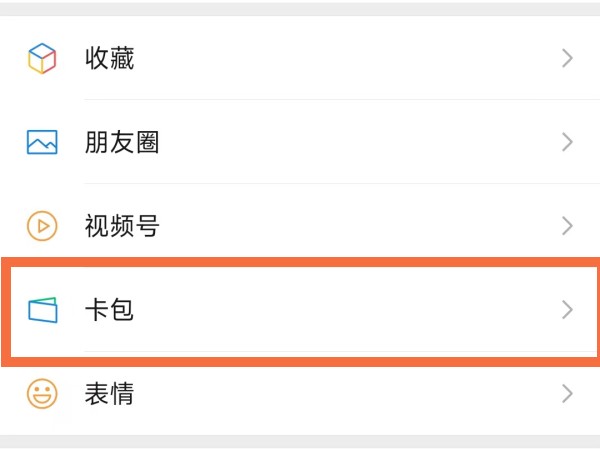600x450 pixels.
Task: Tap empty middle area of 收藏 row
Action: click(x=344, y=58)
